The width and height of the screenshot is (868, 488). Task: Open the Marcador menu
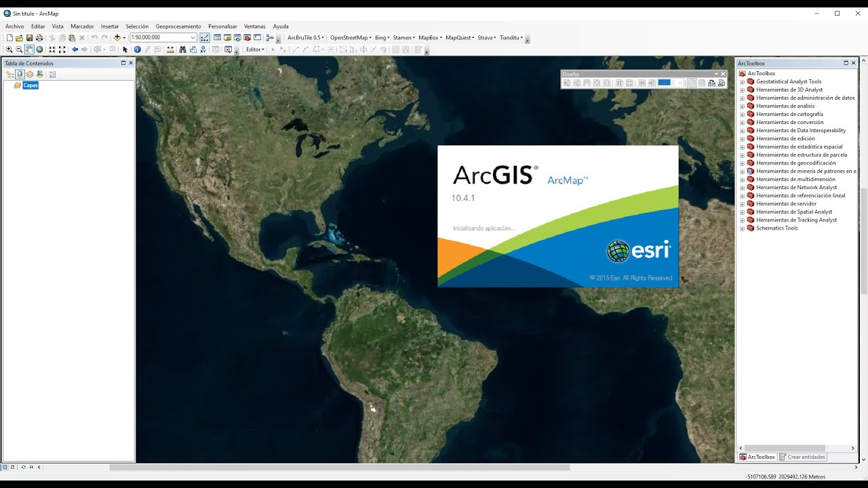pos(82,26)
